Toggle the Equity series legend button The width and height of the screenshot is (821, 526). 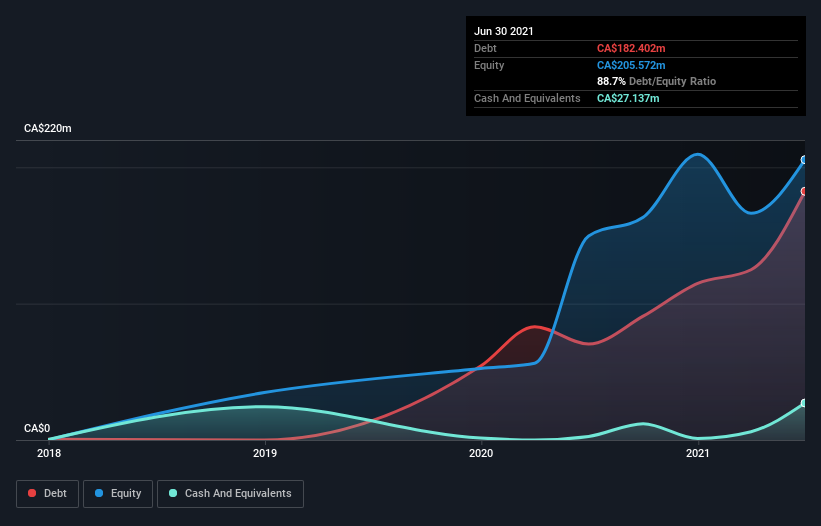point(118,494)
